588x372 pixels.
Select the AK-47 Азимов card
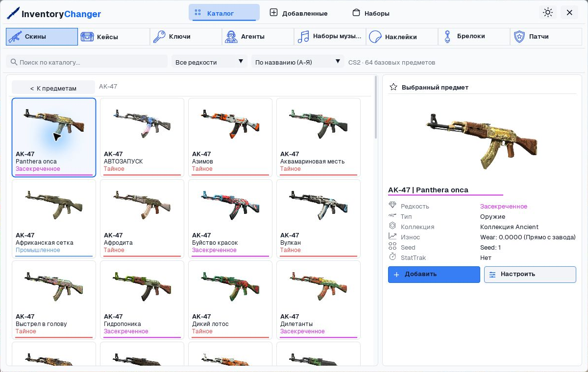230,138
